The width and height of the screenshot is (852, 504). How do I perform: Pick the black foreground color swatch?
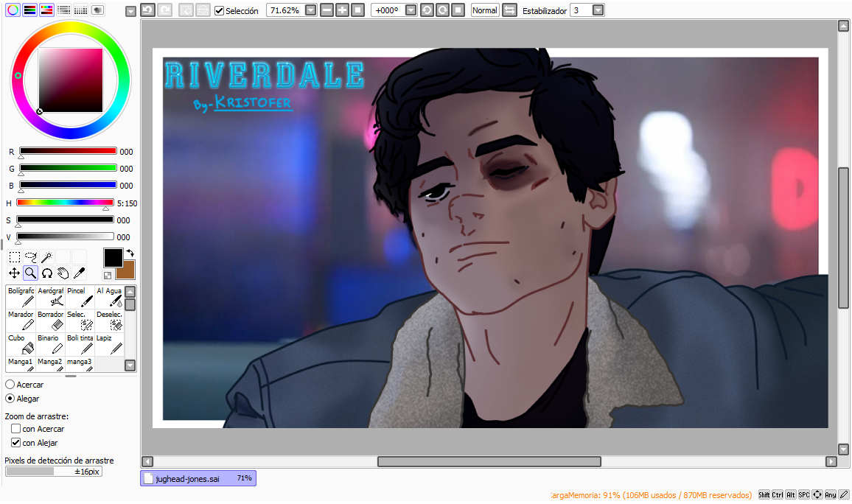(x=113, y=257)
